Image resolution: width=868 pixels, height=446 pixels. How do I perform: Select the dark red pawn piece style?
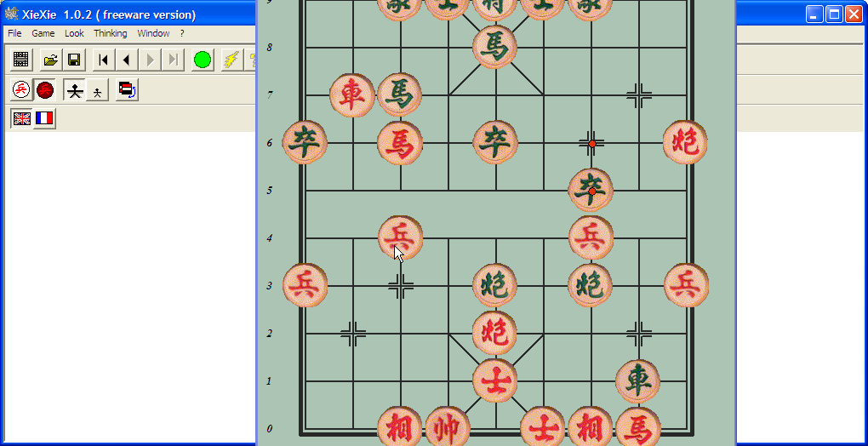[45, 89]
